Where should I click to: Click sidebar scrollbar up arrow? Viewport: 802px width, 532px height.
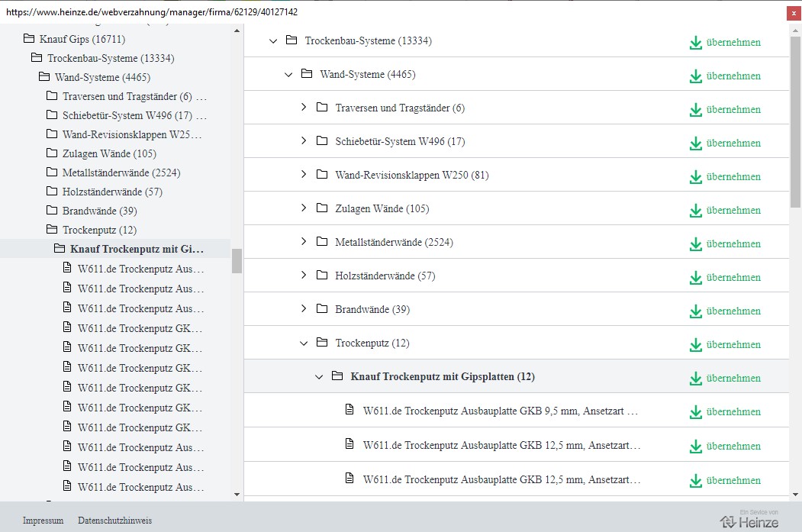pos(237,31)
